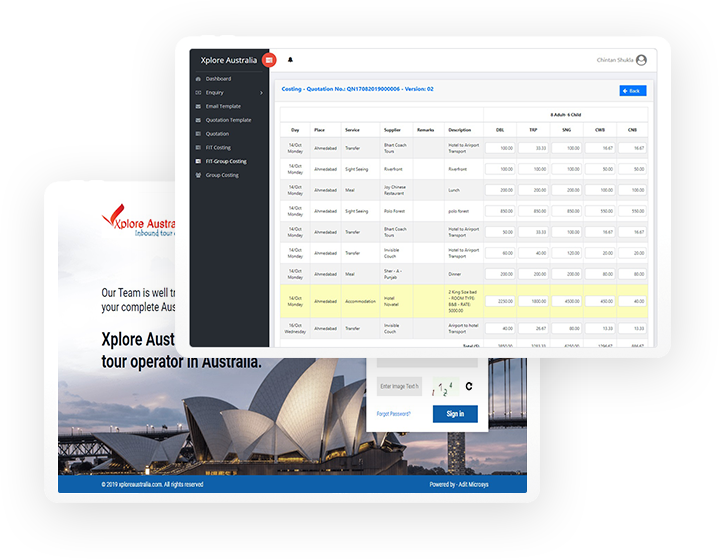This screenshot has width=719, height=559.
Task: Click the Group Costing people icon
Action: (198, 175)
